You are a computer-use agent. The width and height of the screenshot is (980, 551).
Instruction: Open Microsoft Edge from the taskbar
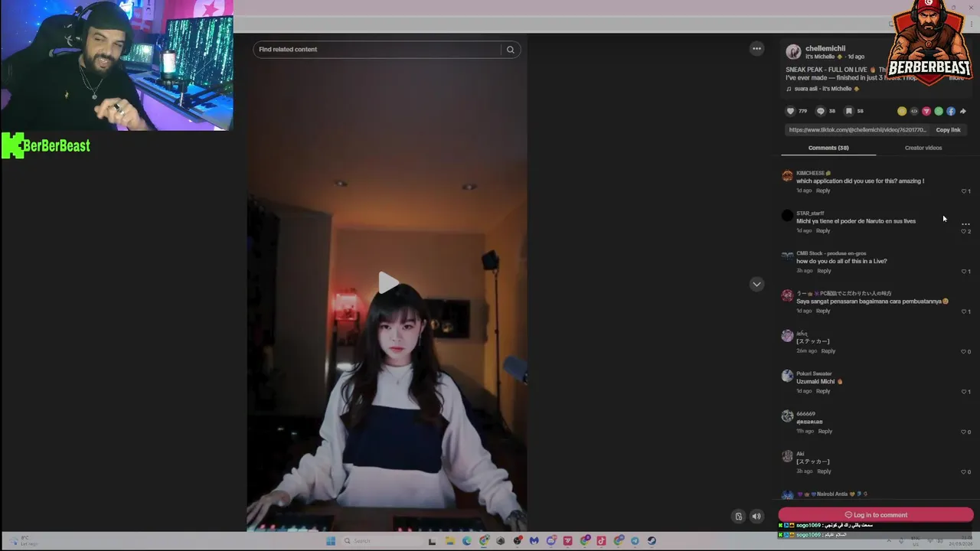tap(467, 541)
